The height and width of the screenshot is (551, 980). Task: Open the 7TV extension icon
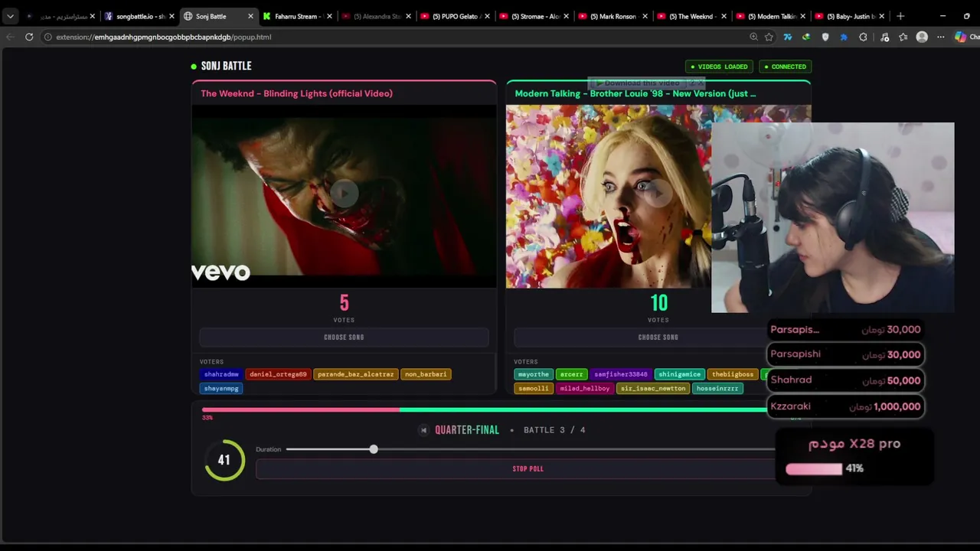point(787,37)
